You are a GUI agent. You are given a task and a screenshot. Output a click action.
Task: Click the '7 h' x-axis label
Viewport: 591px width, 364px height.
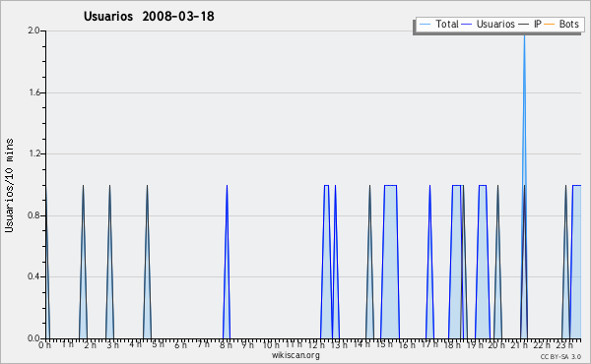tap(204, 344)
